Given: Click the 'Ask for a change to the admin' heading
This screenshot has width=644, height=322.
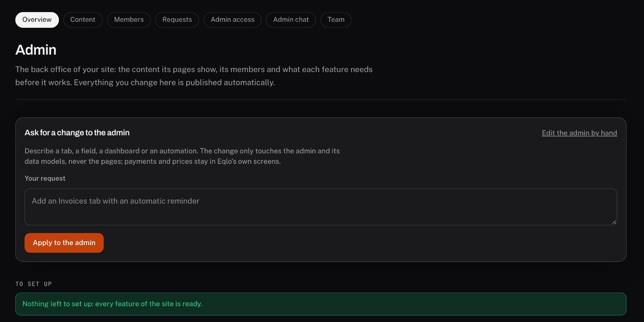Looking at the screenshot, I should point(77,133).
